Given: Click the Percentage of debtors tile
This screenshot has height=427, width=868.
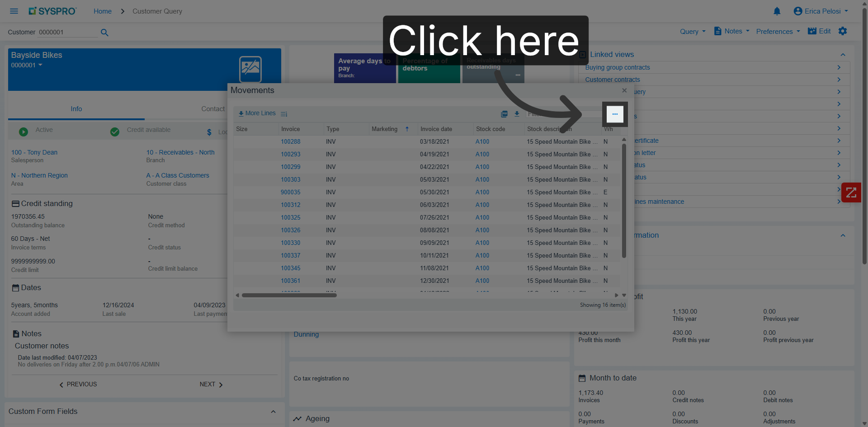Looking at the screenshot, I should point(429,68).
